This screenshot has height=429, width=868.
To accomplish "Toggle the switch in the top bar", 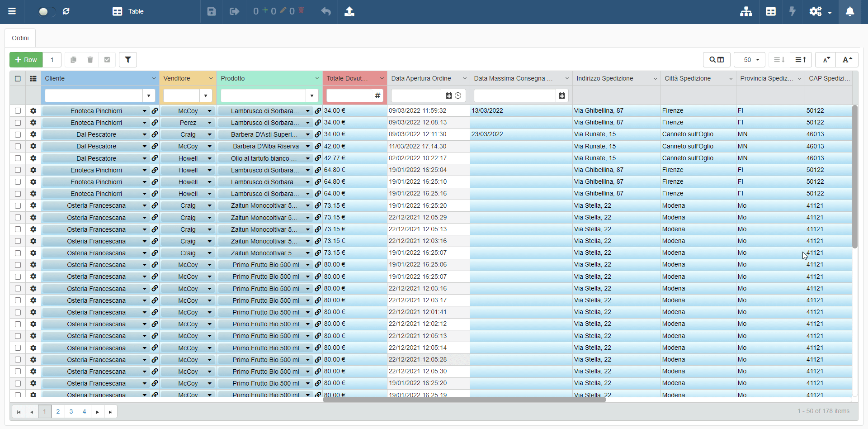I will pos(47,12).
